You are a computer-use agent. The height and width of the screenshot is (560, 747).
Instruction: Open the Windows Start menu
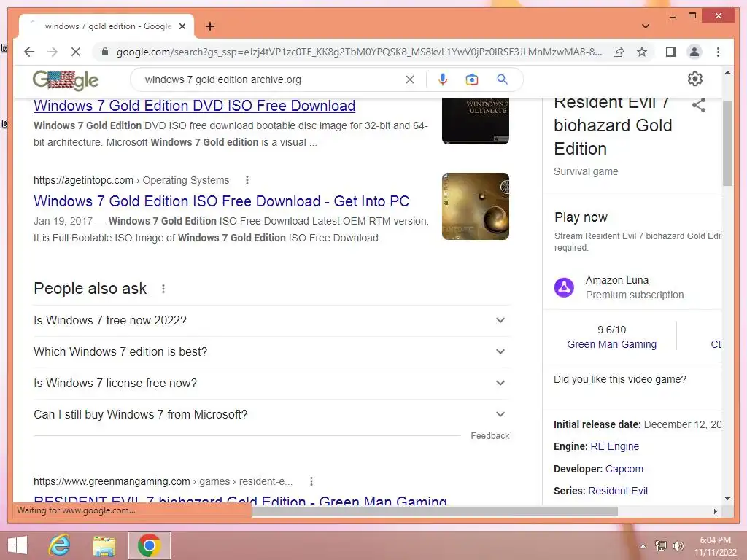tap(18, 545)
